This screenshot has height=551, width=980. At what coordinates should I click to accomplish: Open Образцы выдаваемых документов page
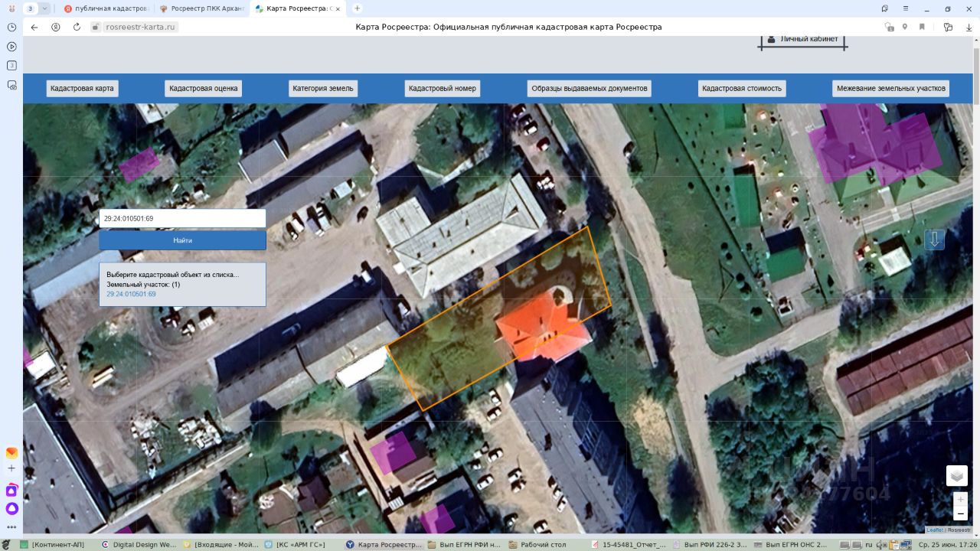click(x=590, y=88)
